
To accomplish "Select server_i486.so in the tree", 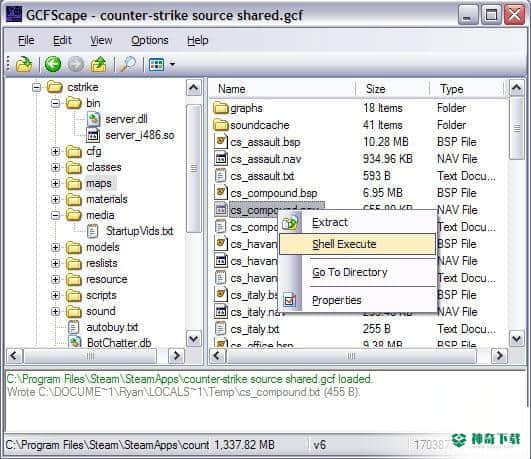I will point(140,135).
